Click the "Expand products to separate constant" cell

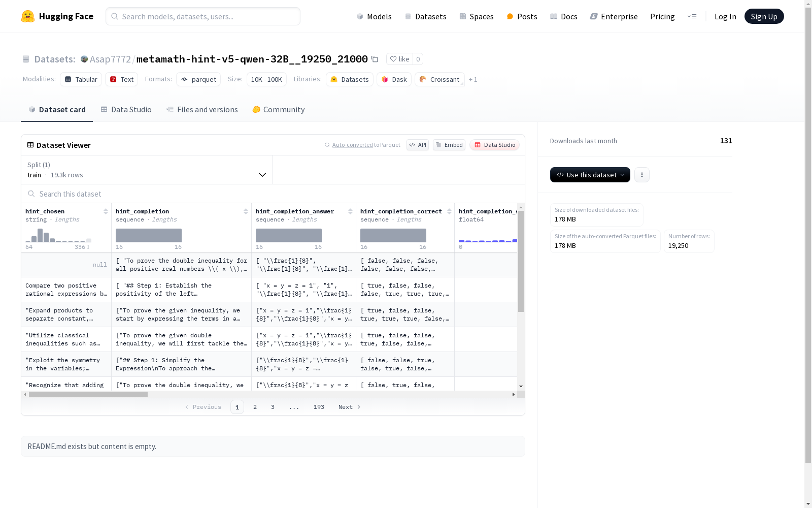tap(66, 314)
